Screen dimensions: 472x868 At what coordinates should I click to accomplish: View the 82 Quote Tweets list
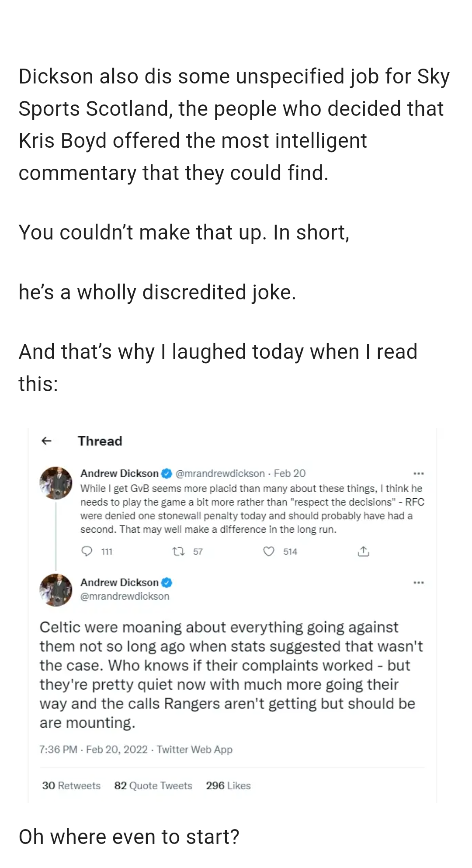tap(153, 785)
